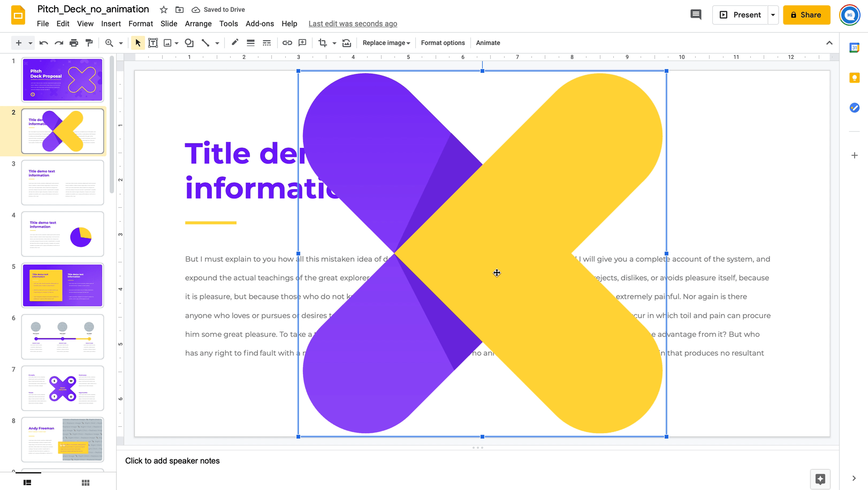Image resolution: width=868 pixels, height=490 pixels.
Task: Open Google Tasks side panel icon
Action: 855,108
